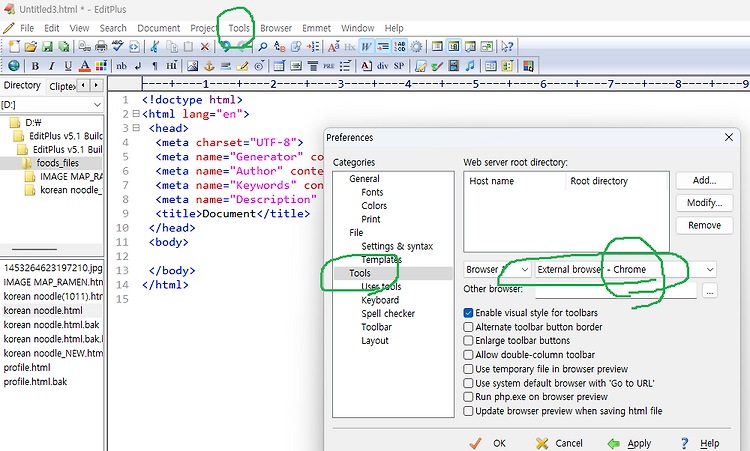This screenshot has height=451, width=750.
Task: Click the Add... button
Action: 704,181
